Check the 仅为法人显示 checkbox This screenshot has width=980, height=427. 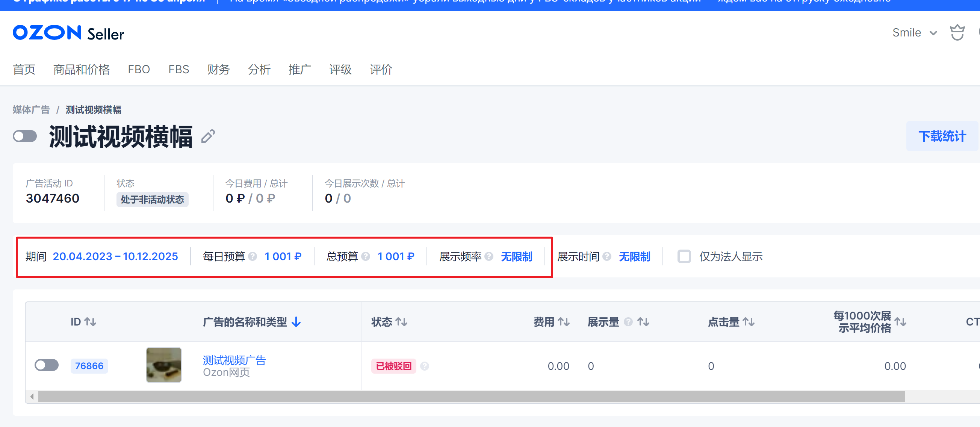[684, 256]
